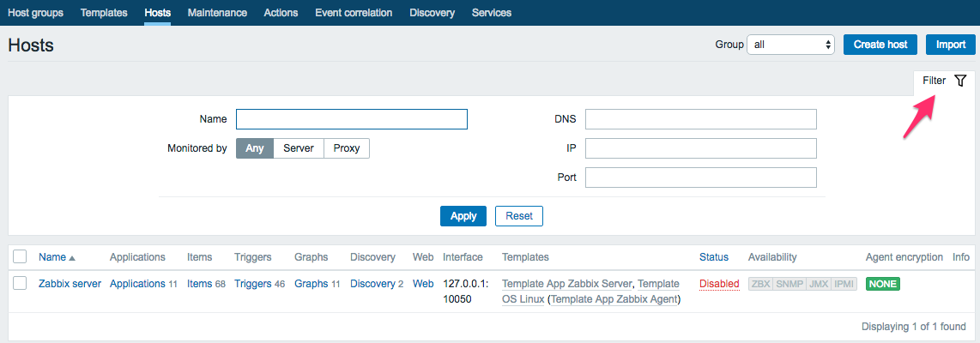Click the JMX availability indicator
This screenshot has height=343, width=980.
(x=819, y=284)
